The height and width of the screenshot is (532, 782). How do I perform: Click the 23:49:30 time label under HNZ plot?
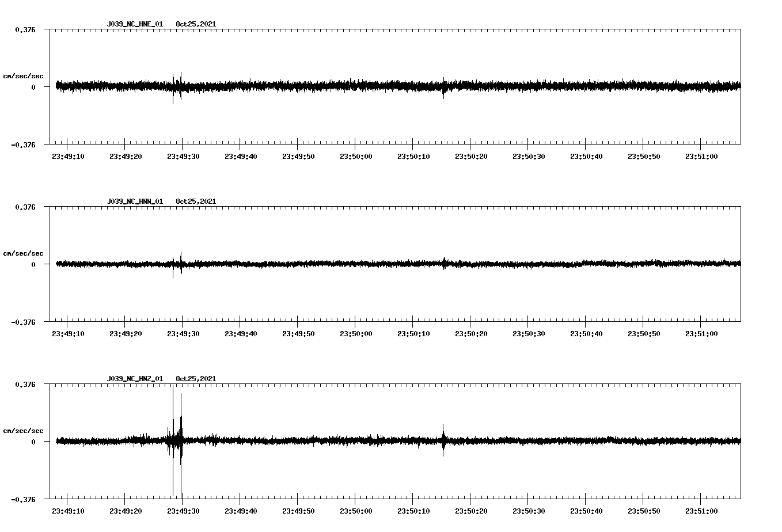183,511
